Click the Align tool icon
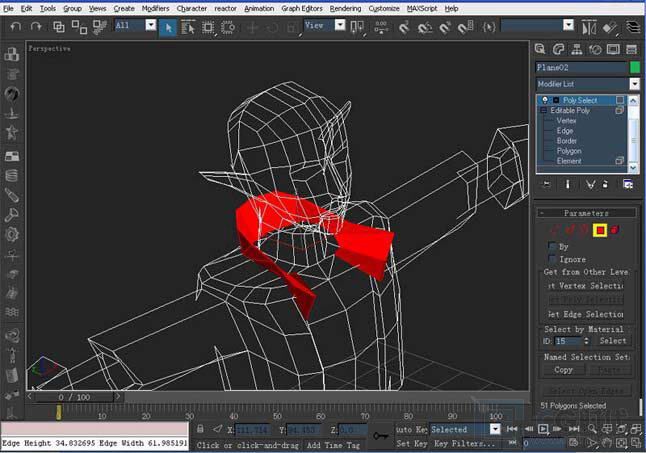Viewport: 646px width, 453px height. [x=610, y=28]
